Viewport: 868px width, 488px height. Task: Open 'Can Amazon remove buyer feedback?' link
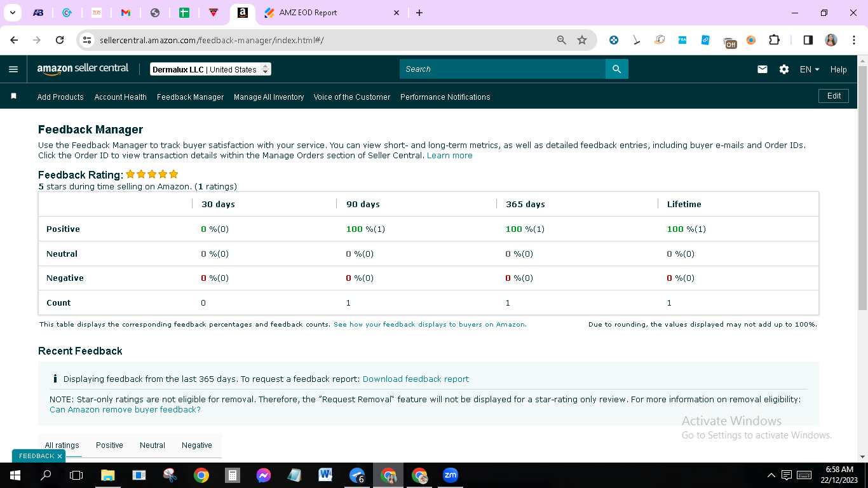pyautogui.click(x=125, y=410)
